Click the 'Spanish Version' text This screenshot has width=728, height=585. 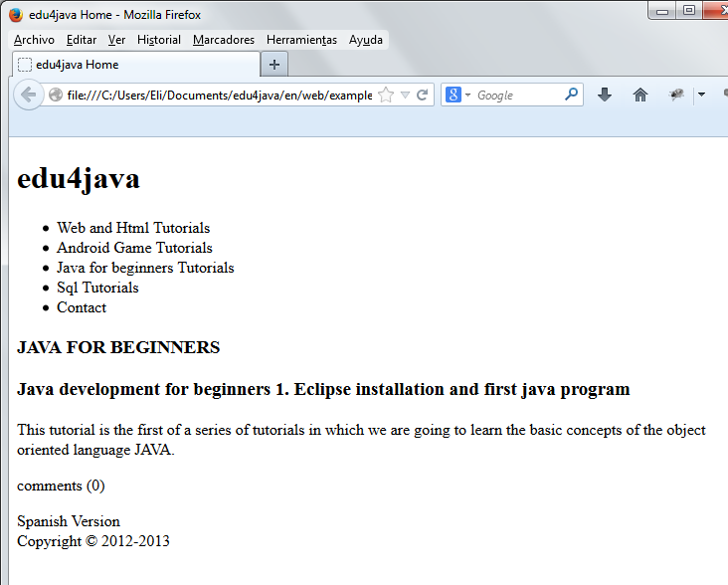click(x=69, y=521)
